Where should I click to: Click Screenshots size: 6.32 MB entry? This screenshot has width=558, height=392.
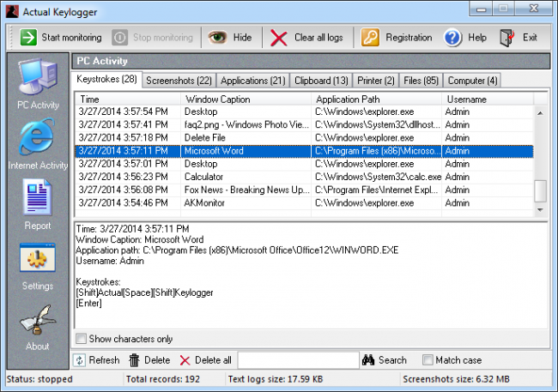tap(456, 379)
